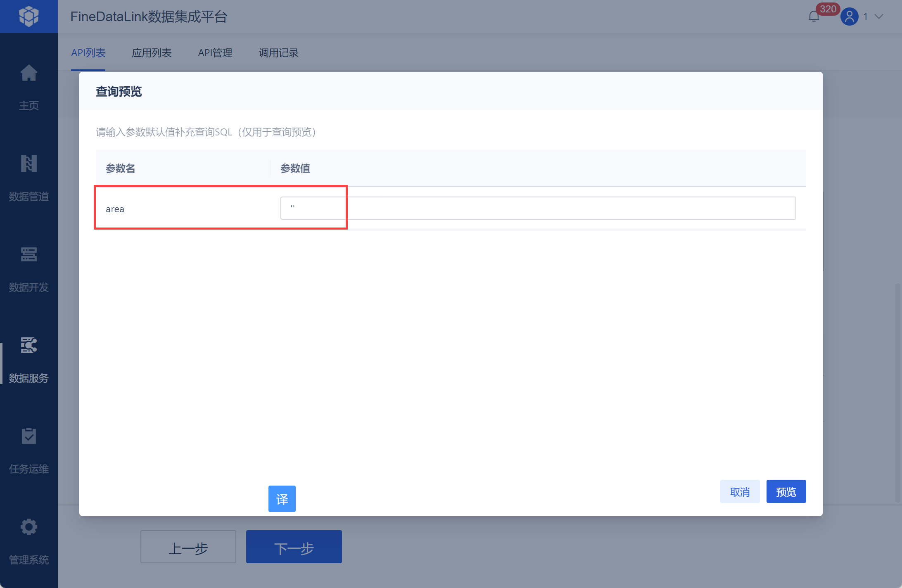This screenshot has width=902, height=588.
Task: Open the 调用记录 tab
Action: [x=278, y=53]
